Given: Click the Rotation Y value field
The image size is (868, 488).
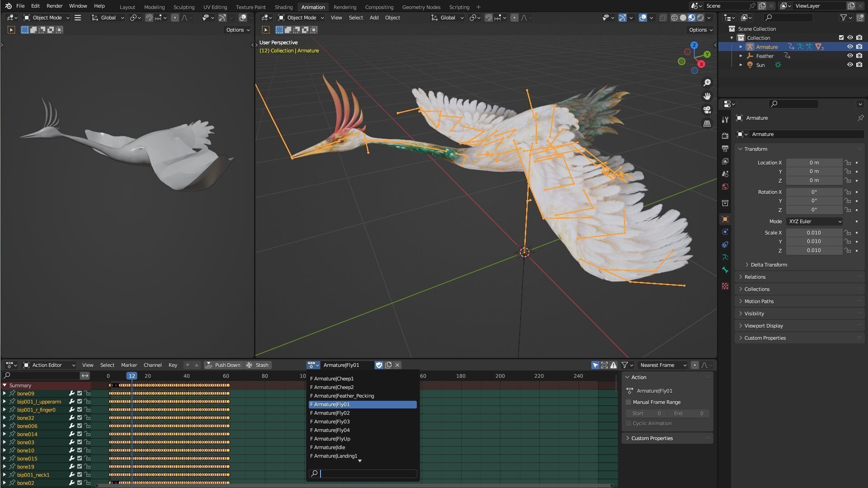Looking at the screenshot, I should coord(814,201).
